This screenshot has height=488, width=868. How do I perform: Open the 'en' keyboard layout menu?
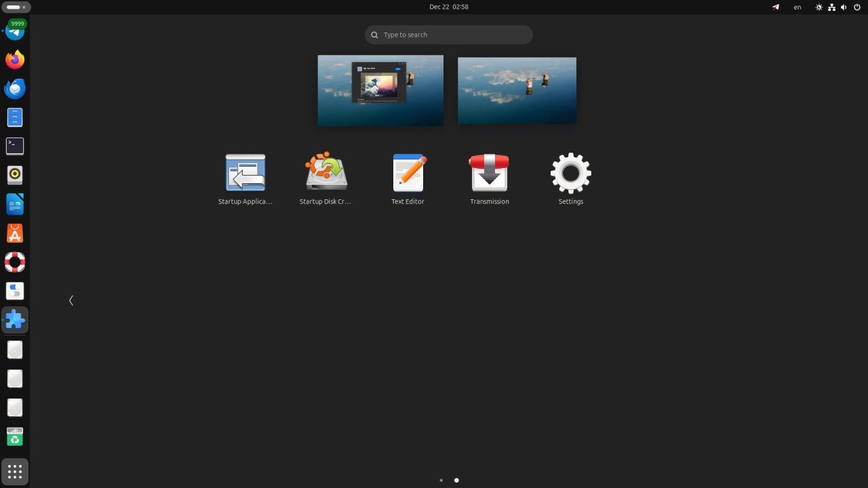pos(797,7)
